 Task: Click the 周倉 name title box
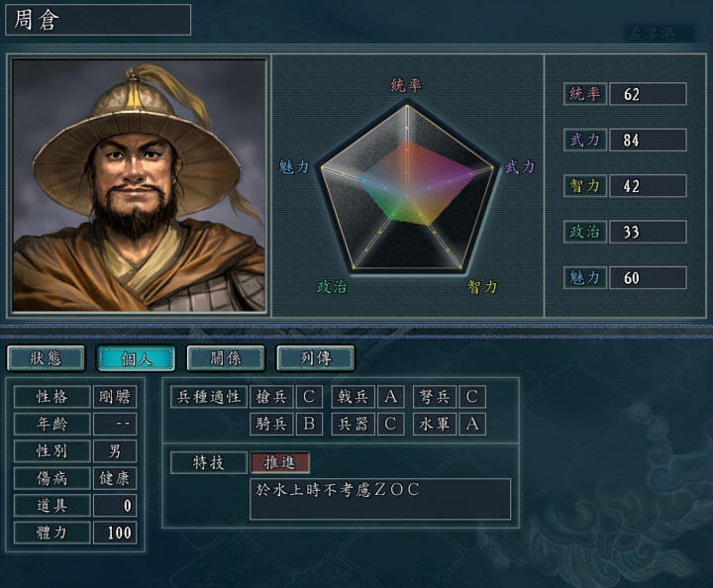(x=98, y=20)
